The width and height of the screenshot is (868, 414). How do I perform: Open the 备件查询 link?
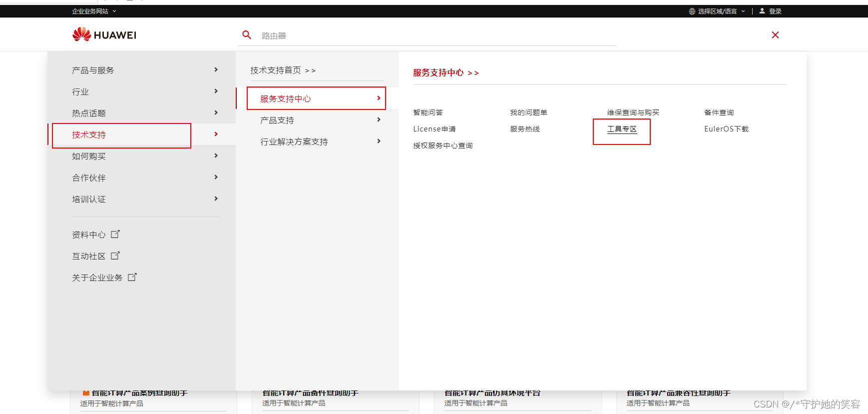coord(719,112)
